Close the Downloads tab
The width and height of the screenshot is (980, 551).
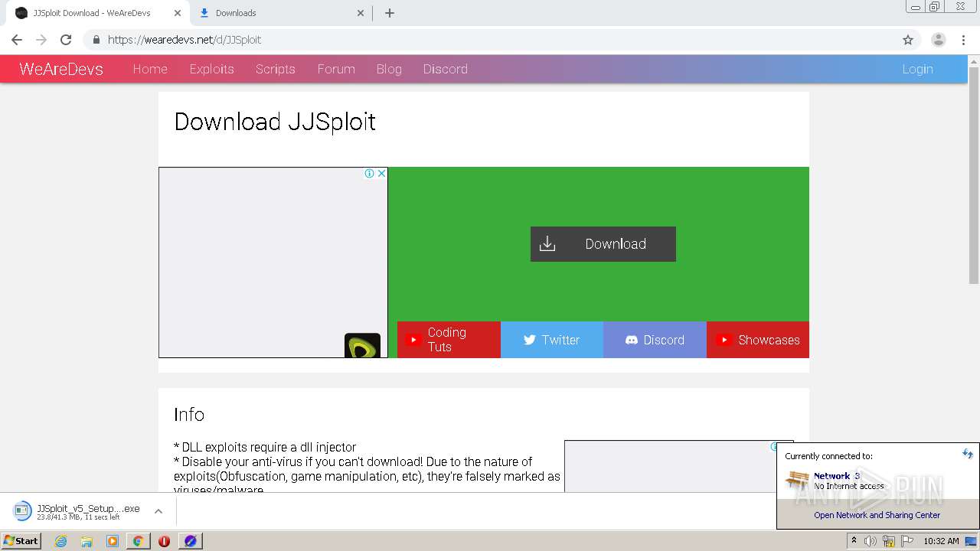click(361, 13)
